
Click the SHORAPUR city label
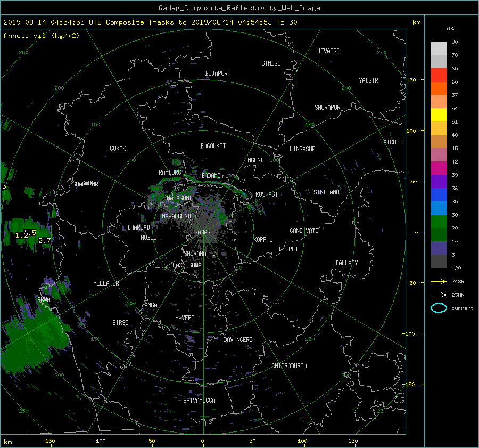click(327, 108)
